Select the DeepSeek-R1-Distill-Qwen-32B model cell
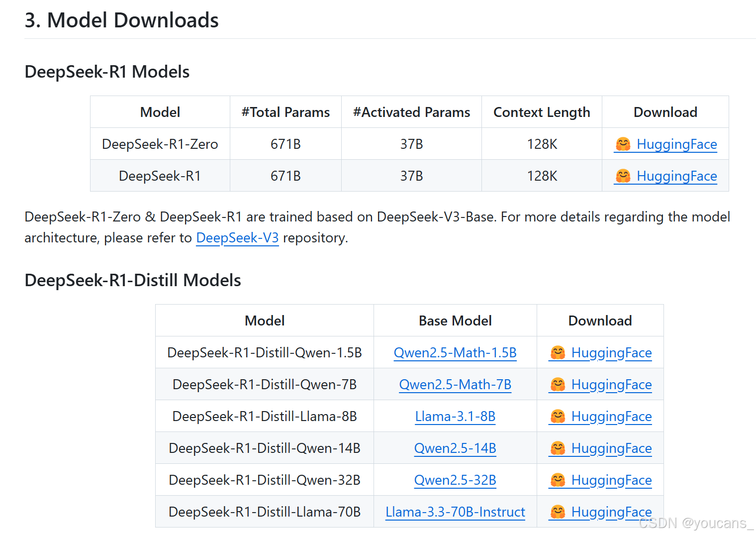 point(265,480)
